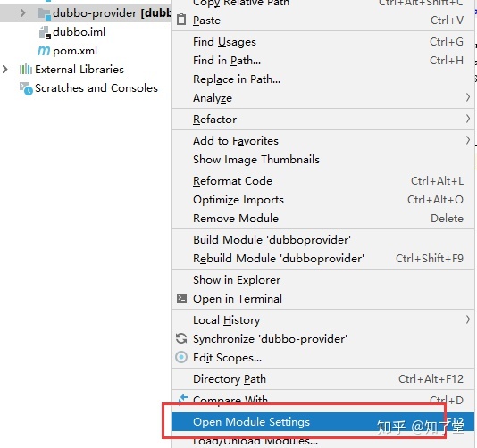Choose Paste from the context menu
The height and width of the screenshot is (448, 477).
pyautogui.click(x=322, y=21)
